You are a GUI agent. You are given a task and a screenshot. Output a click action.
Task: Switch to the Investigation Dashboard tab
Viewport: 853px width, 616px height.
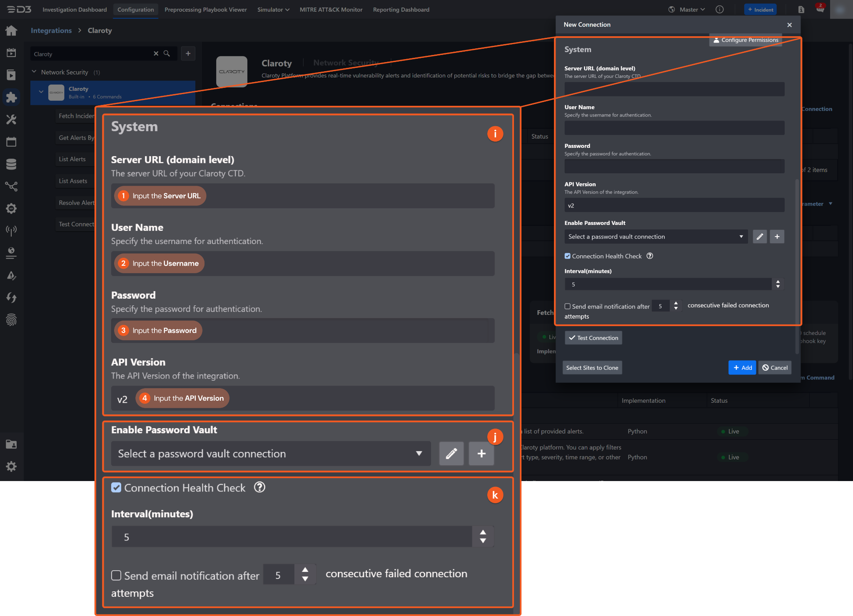point(75,10)
